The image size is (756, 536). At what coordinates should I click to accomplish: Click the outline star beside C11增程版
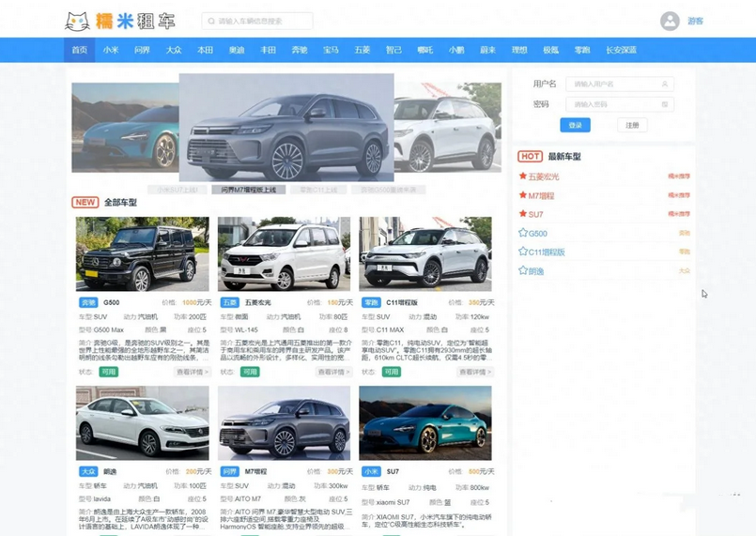(523, 252)
